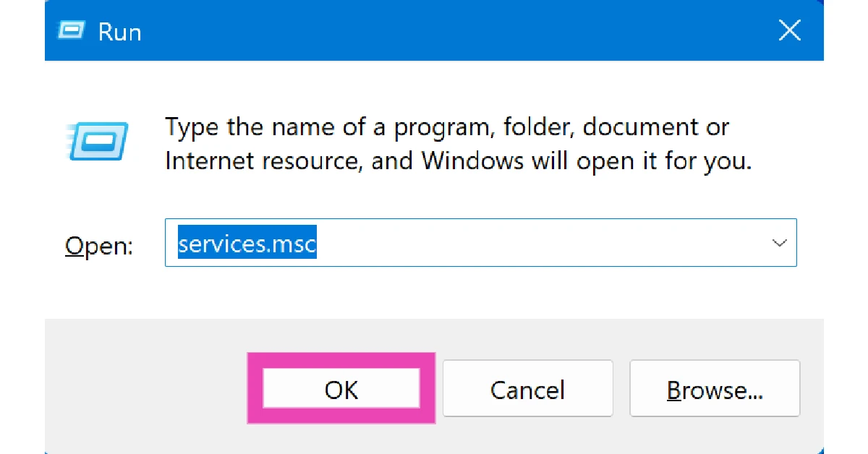Click Cancel to dismiss the Run dialog
The height and width of the screenshot is (454, 868).
527,388
